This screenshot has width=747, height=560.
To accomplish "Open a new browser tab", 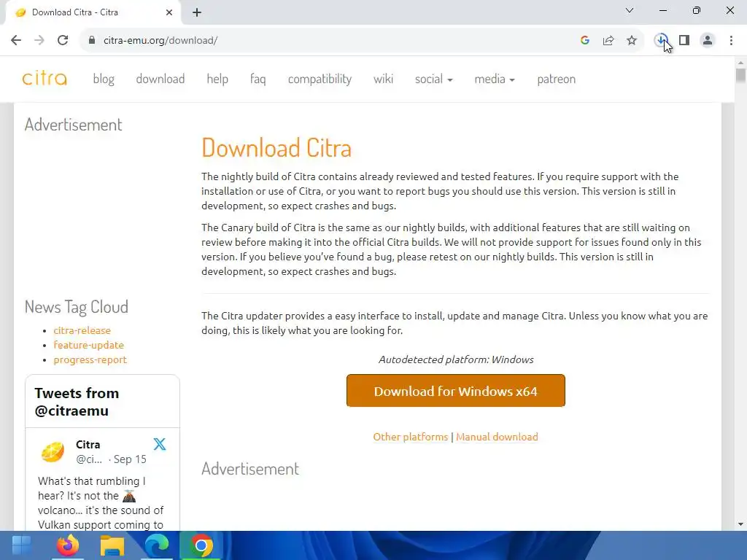I will pyautogui.click(x=197, y=12).
